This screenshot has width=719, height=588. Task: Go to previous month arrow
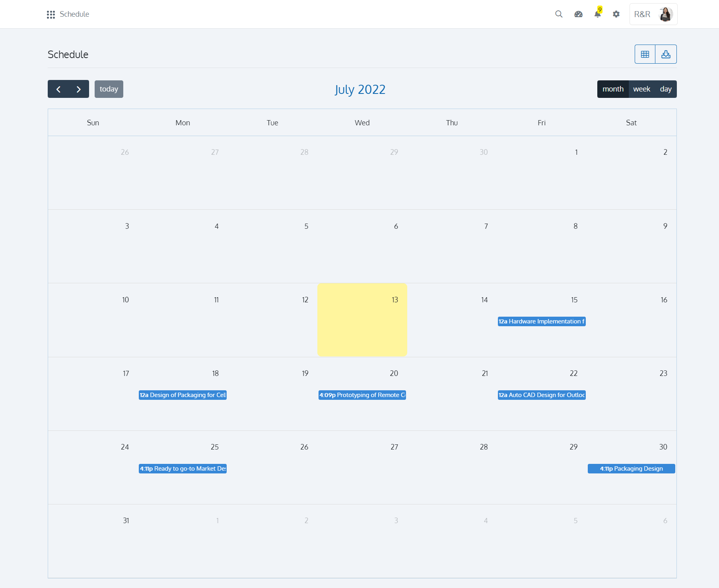pos(58,89)
